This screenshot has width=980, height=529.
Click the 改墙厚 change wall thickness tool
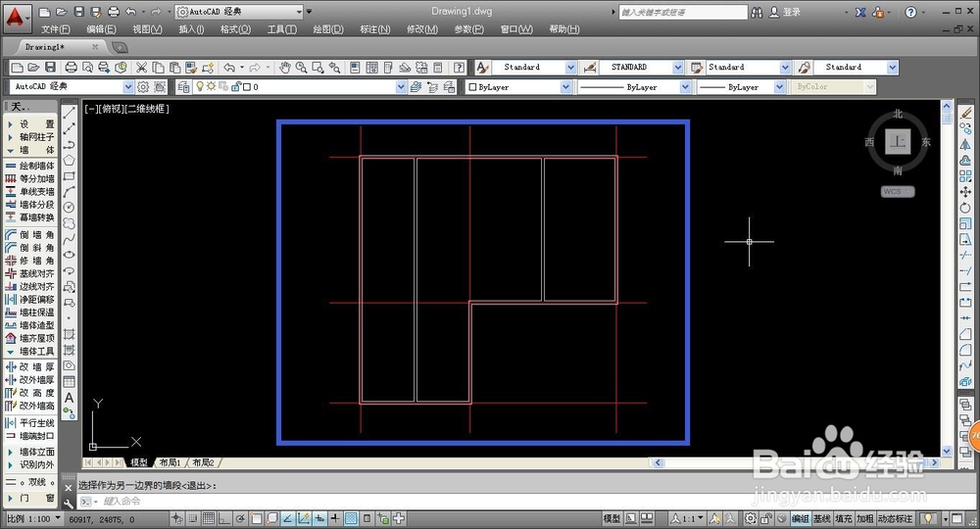[x=30, y=366]
